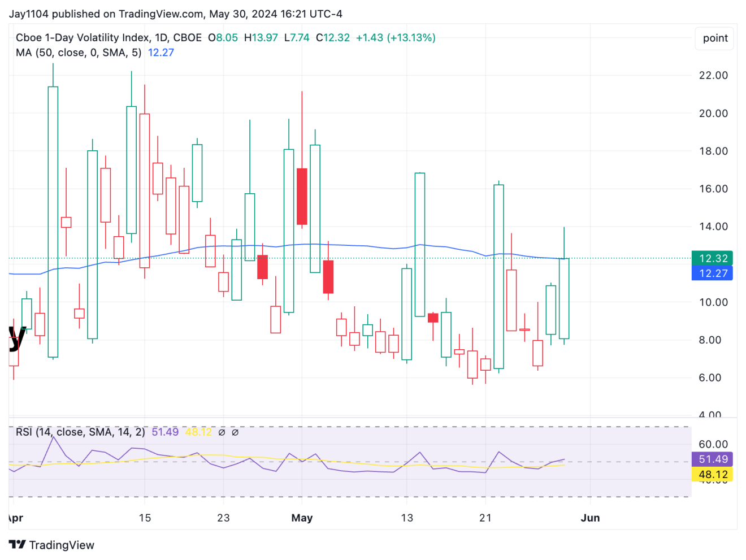Click the blue MA value 12.27 in legend
This screenshot has height=560, width=746.
[x=161, y=53]
